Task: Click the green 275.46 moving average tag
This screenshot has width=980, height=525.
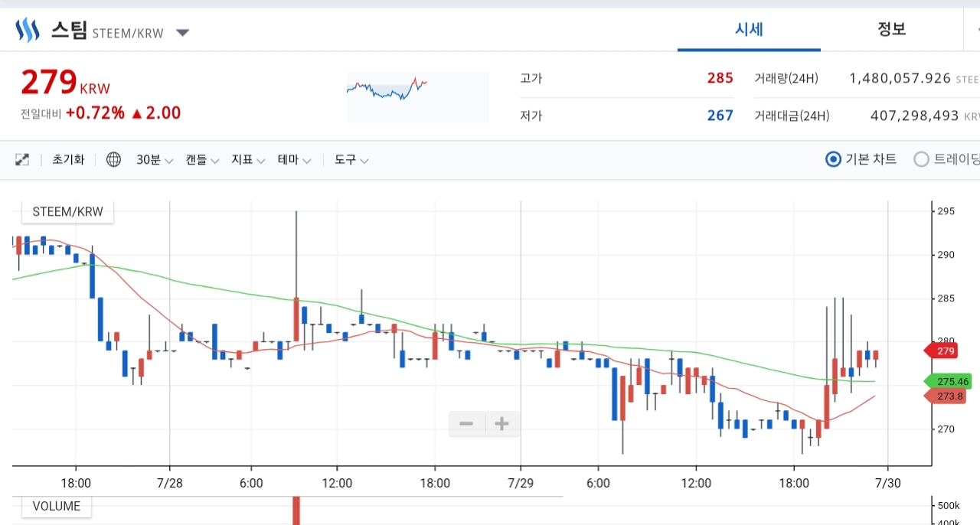Action: (x=948, y=381)
